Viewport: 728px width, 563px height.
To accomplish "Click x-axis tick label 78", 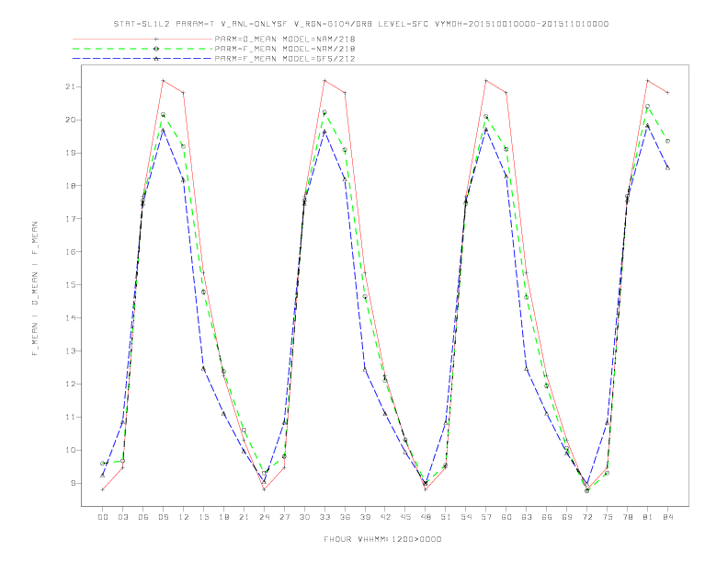I will [x=628, y=517].
